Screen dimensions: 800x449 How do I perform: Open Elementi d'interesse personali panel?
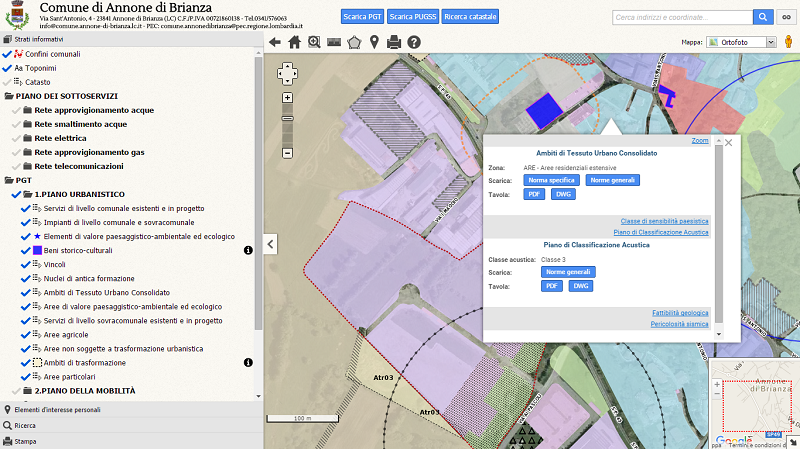click(132, 410)
